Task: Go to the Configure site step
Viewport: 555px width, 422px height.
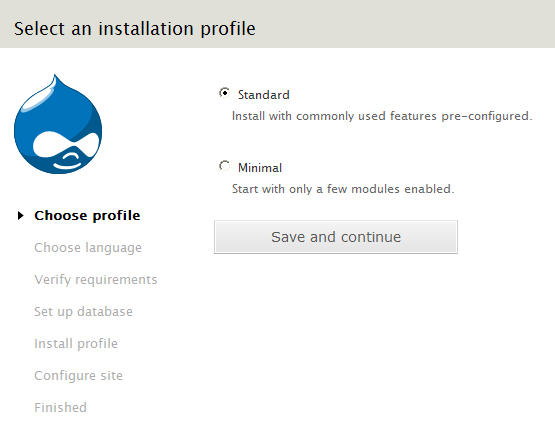Action: pos(78,376)
